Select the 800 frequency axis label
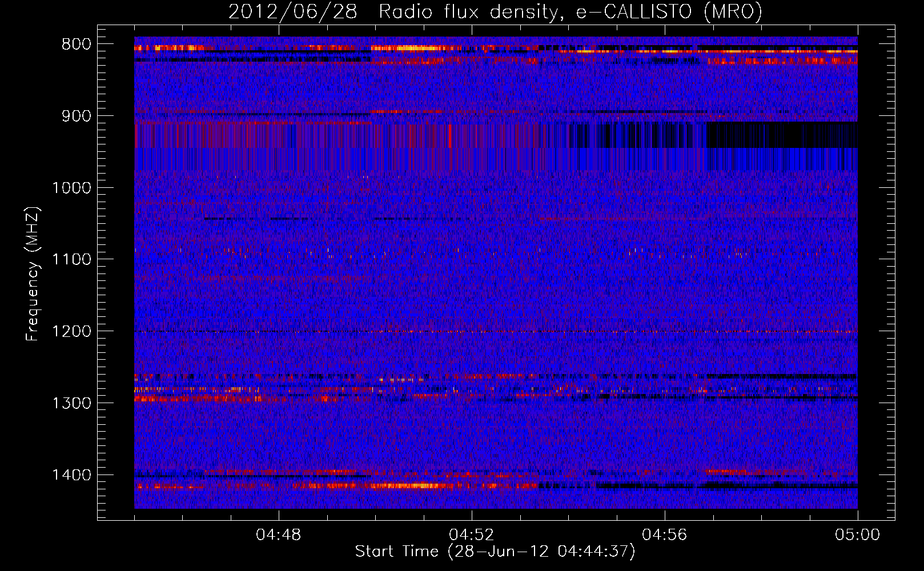Image resolution: width=924 pixels, height=571 pixels. tap(77, 45)
